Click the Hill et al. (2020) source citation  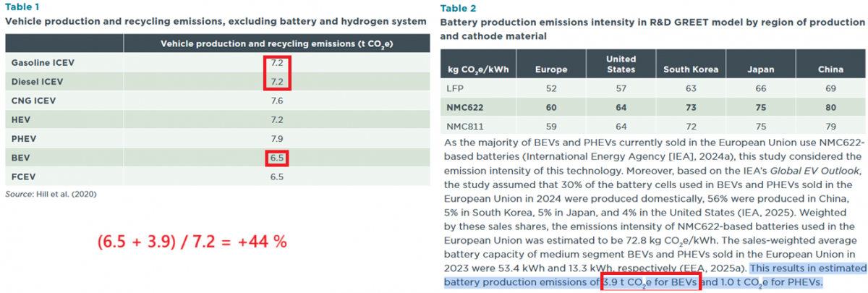tap(66, 195)
